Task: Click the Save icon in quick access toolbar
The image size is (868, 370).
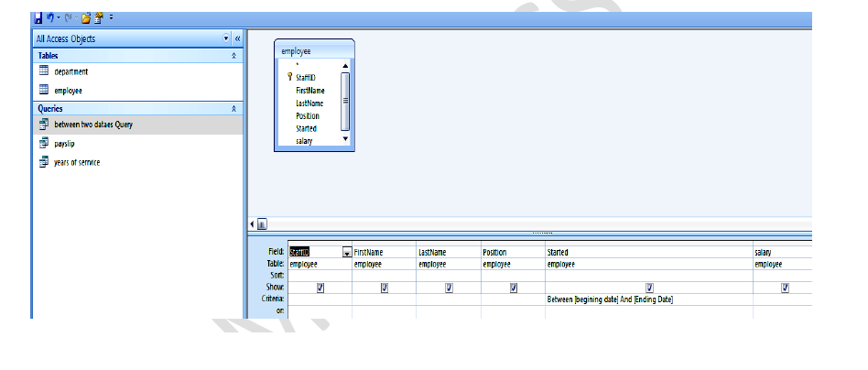Action: coord(38,16)
